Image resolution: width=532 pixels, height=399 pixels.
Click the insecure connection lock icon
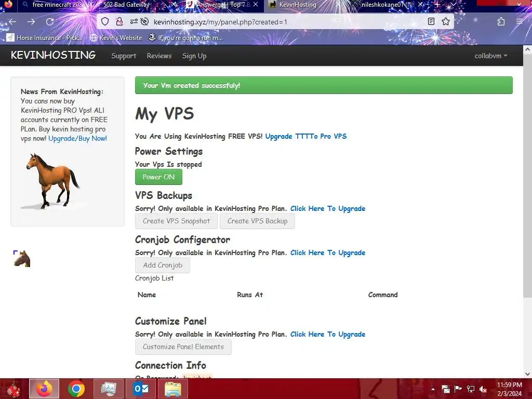pyautogui.click(x=119, y=22)
